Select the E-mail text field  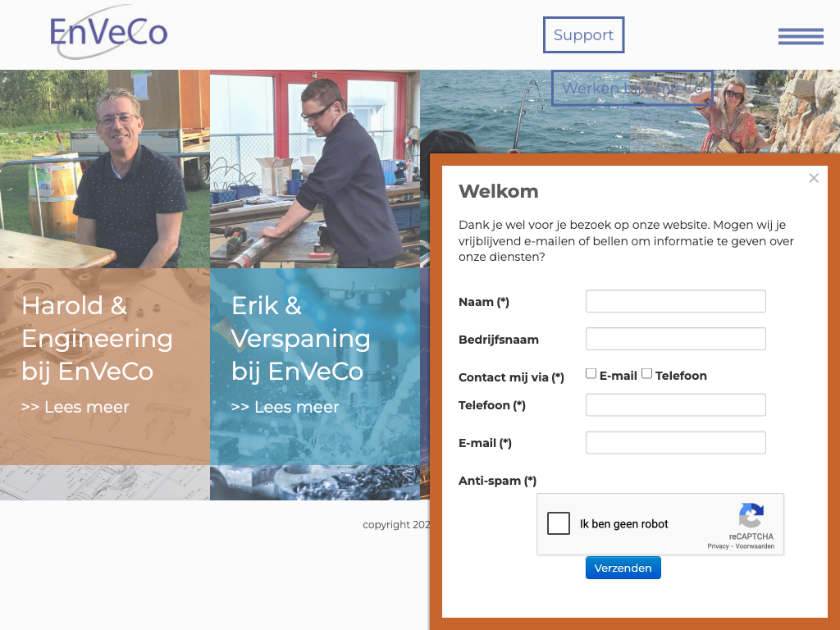pyautogui.click(x=676, y=442)
